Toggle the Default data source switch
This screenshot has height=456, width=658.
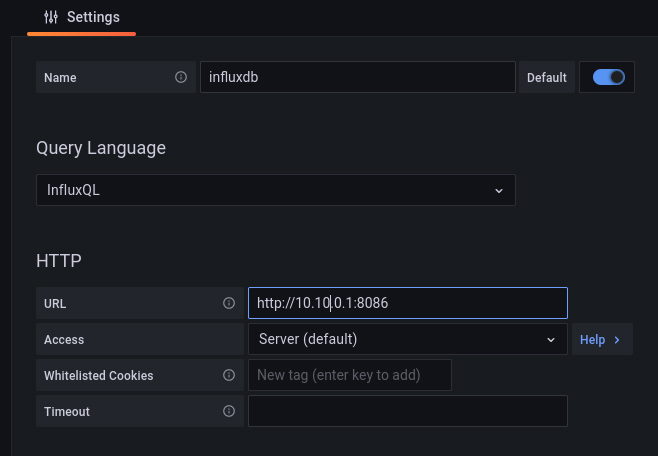(x=608, y=77)
